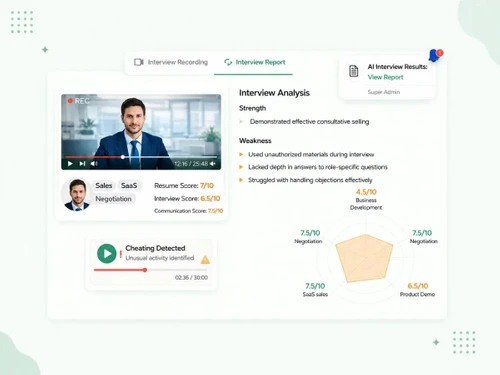The image size is (500, 375).
Task: Click the Interview Score 6.5/10 value
Action: (210, 199)
